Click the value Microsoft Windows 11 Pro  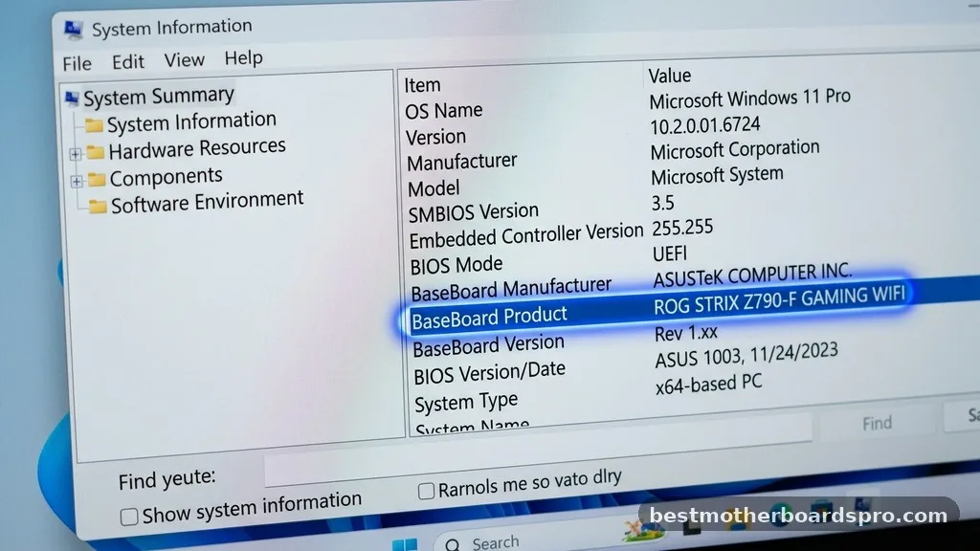pyautogui.click(x=750, y=99)
